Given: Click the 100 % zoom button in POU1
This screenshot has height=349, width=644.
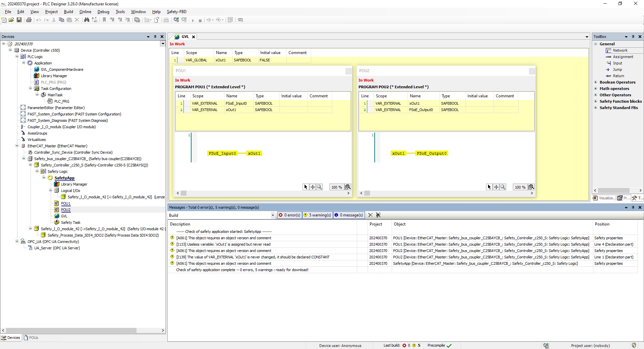Looking at the screenshot, I should [x=336, y=187].
